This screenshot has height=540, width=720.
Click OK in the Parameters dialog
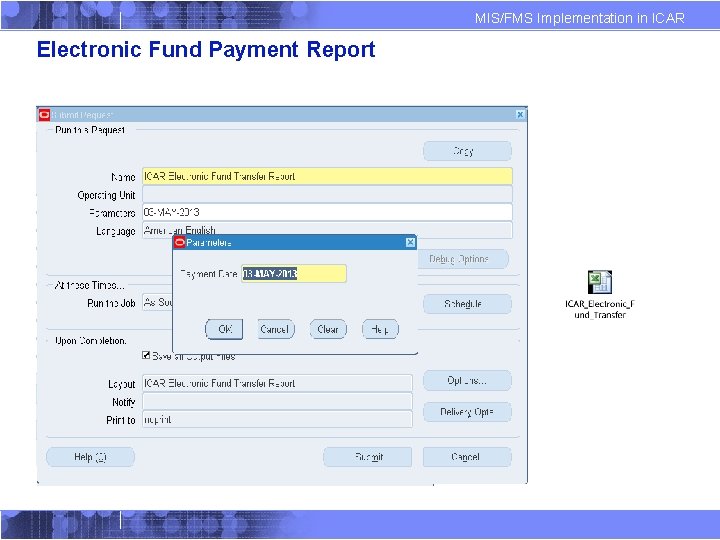[224, 329]
